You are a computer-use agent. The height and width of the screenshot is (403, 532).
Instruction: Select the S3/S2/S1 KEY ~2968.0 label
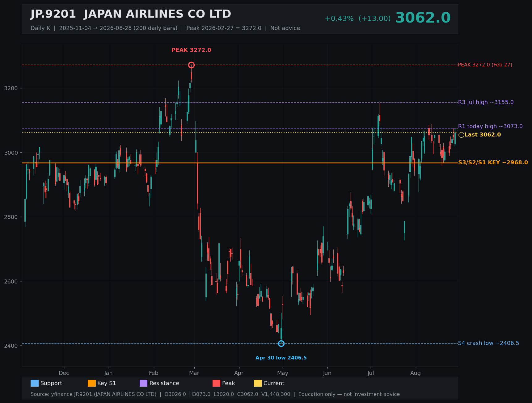(x=493, y=162)
